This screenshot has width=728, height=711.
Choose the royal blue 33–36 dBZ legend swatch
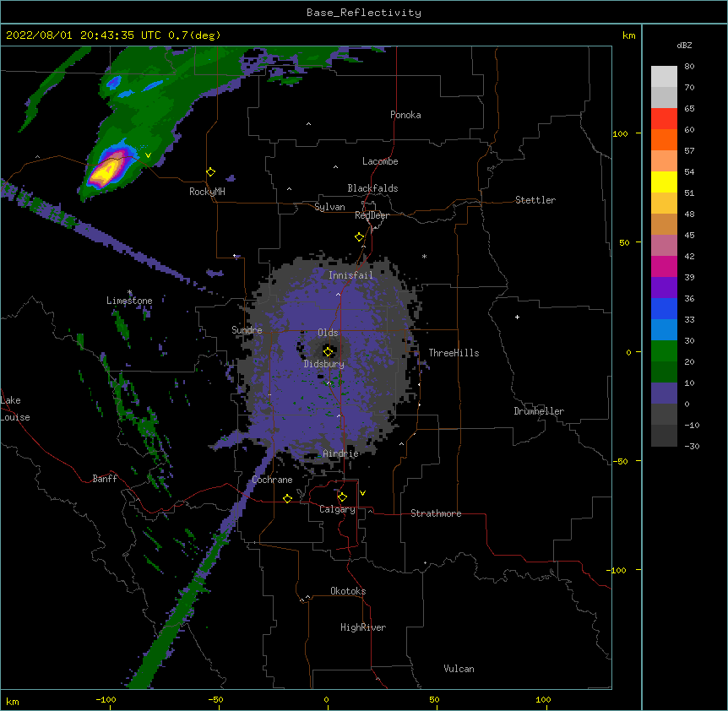(664, 308)
